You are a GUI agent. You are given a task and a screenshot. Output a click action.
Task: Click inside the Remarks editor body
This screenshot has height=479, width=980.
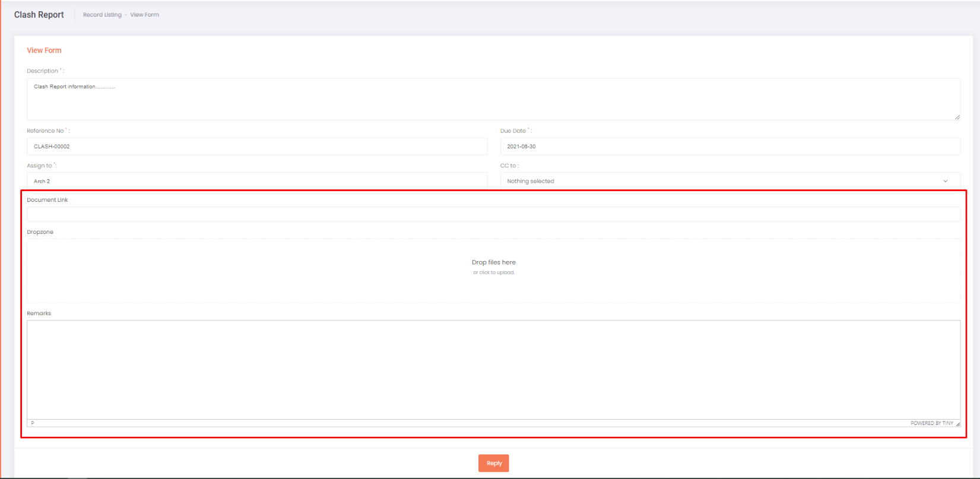(x=493, y=369)
